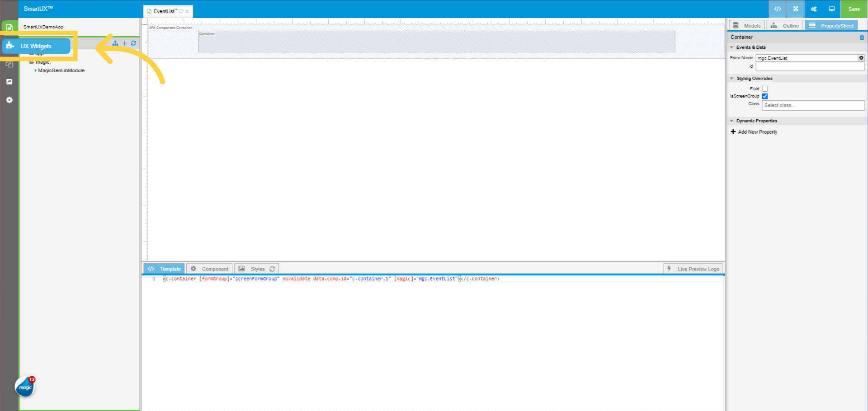The image size is (868, 411).
Task: Toggle the device preview monitor icon
Action: pyautogui.click(x=831, y=9)
